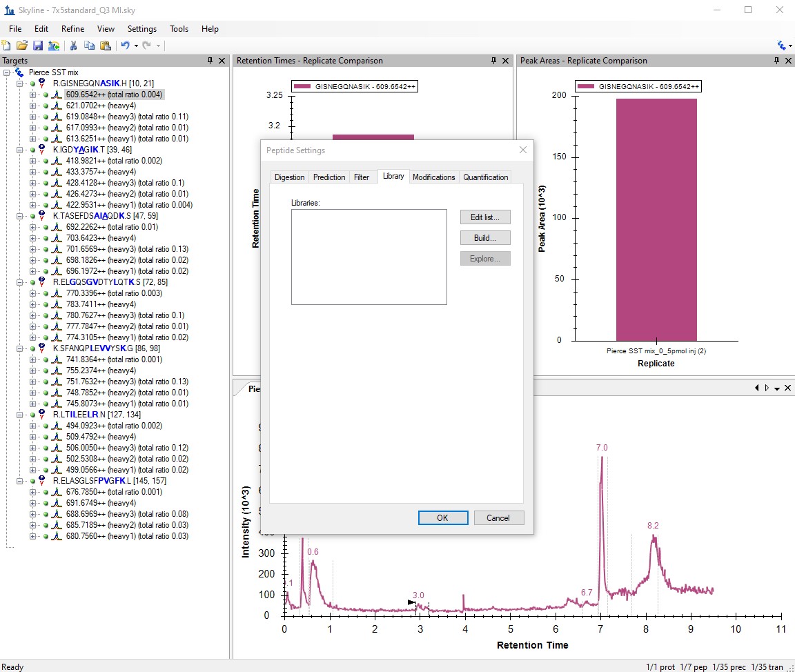Click the Cut scissors icon in the toolbar
This screenshot has width=795, height=672.
[73, 46]
